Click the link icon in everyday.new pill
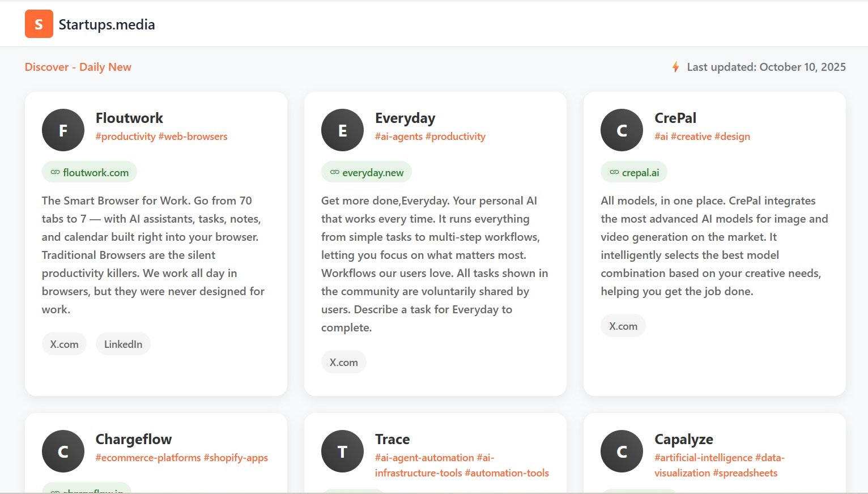The image size is (868, 494). (334, 172)
